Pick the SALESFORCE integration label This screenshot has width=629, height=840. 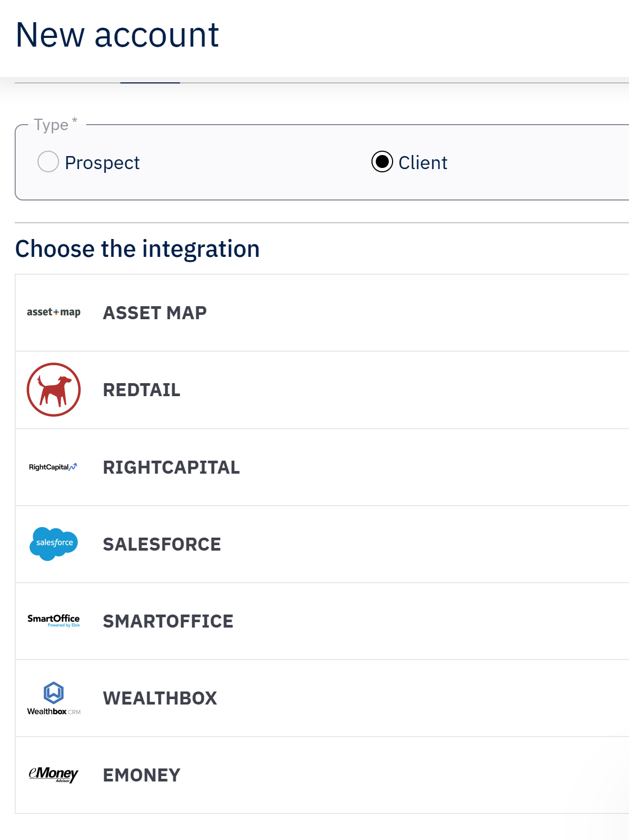pyautogui.click(x=162, y=544)
